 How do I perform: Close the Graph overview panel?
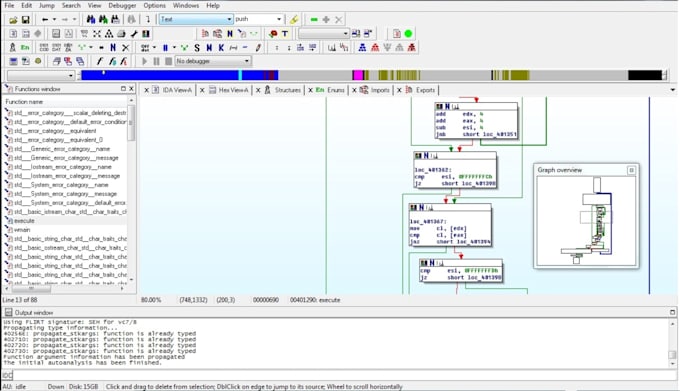pyautogui.click(x=631, y=170)
